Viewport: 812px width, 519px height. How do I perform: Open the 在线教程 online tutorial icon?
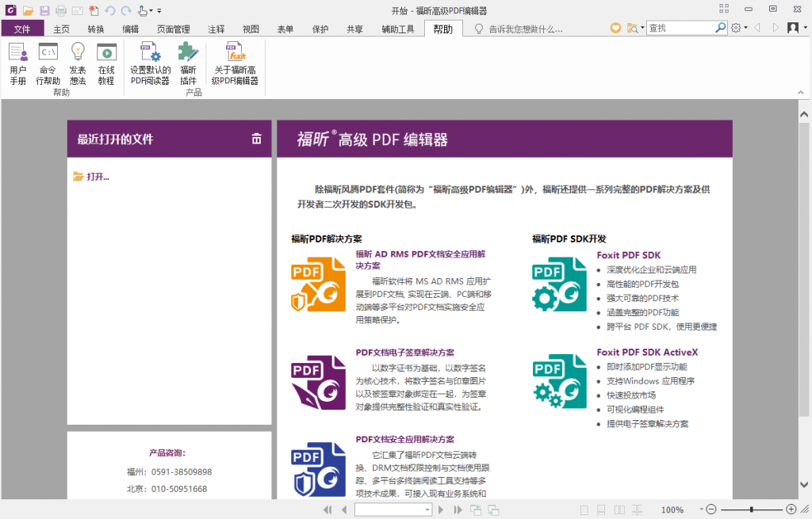pos(106,63)
